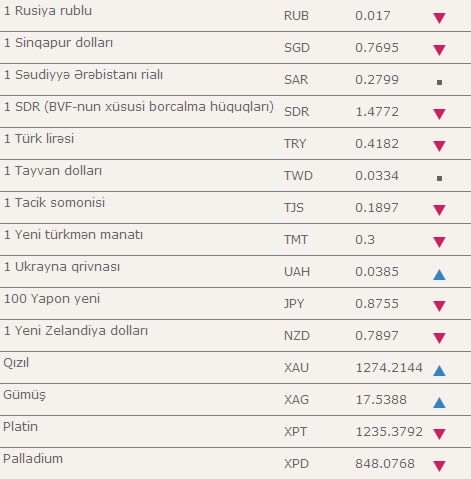This screenshot has width=471, height=479.
Task: Click the blue up arrow beside XAU gold
Action: [x=439, y=370]
